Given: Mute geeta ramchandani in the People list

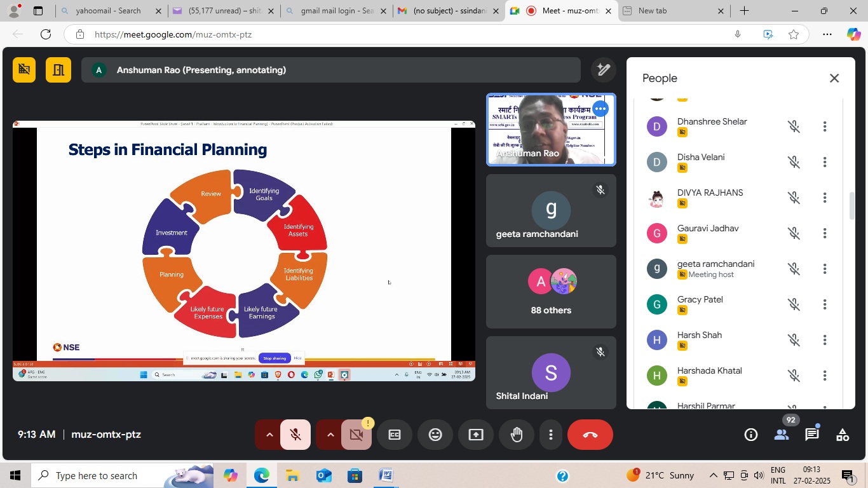Looking at the screenshot, I should tap(794, 269).
